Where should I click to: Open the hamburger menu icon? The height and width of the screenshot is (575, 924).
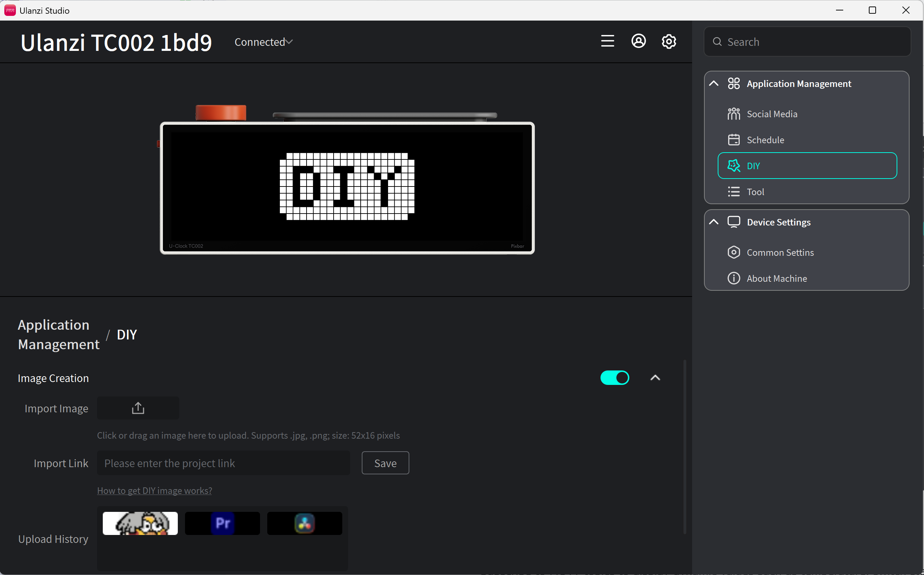pos(607,41)
